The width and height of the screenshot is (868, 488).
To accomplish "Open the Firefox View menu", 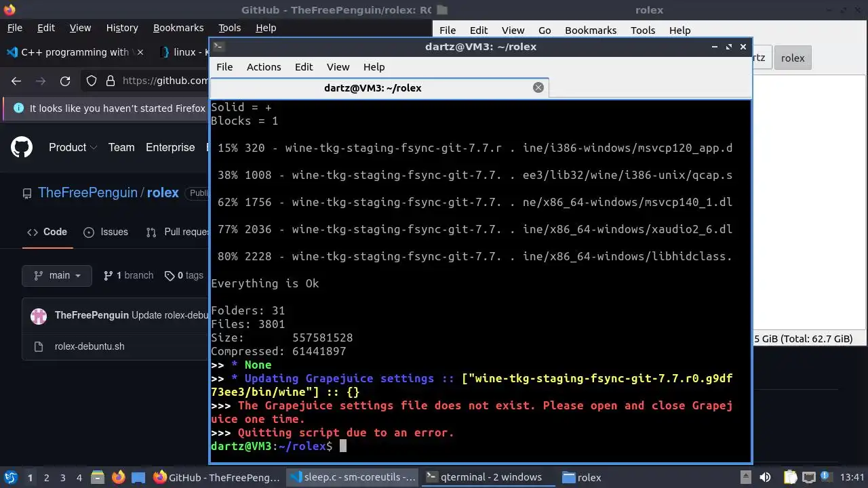I will coord(80,28).
